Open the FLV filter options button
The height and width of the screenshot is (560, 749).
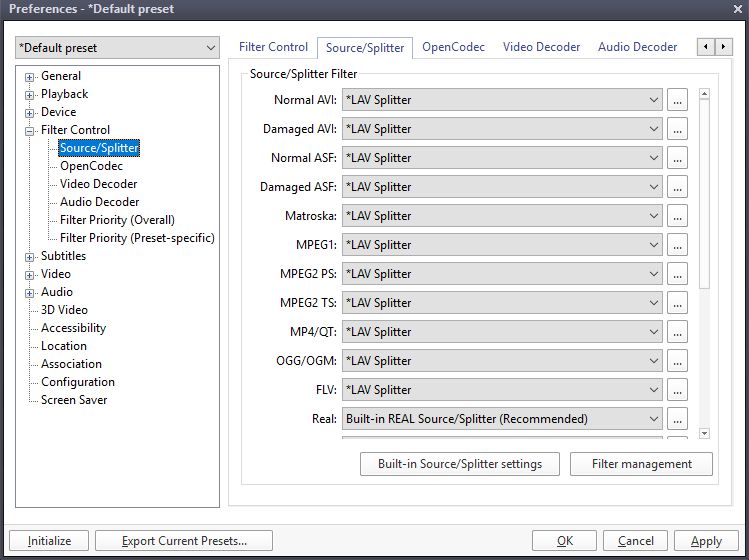coord(677,390)
